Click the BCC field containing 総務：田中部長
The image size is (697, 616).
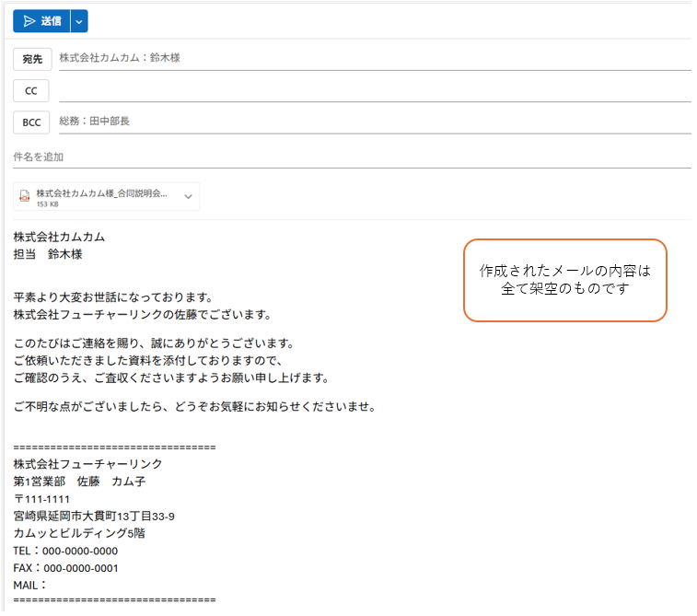(x=368, y=122)
